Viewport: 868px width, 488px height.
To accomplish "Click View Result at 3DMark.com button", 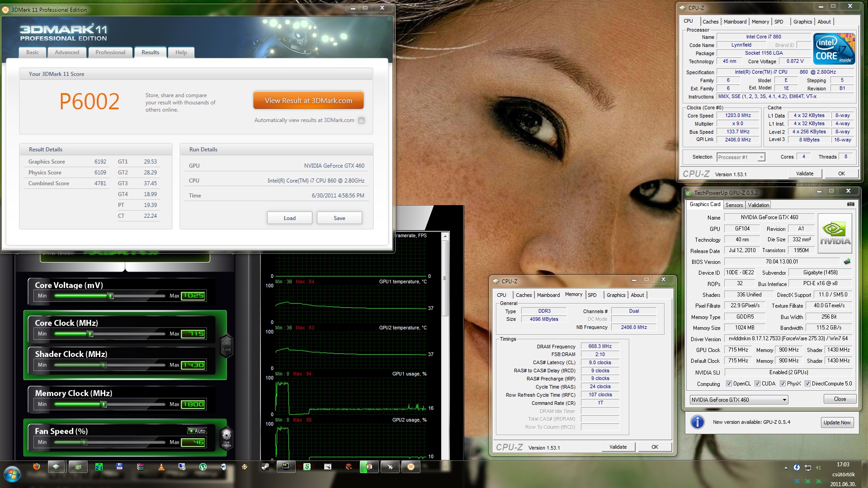I will pos(308,101).
